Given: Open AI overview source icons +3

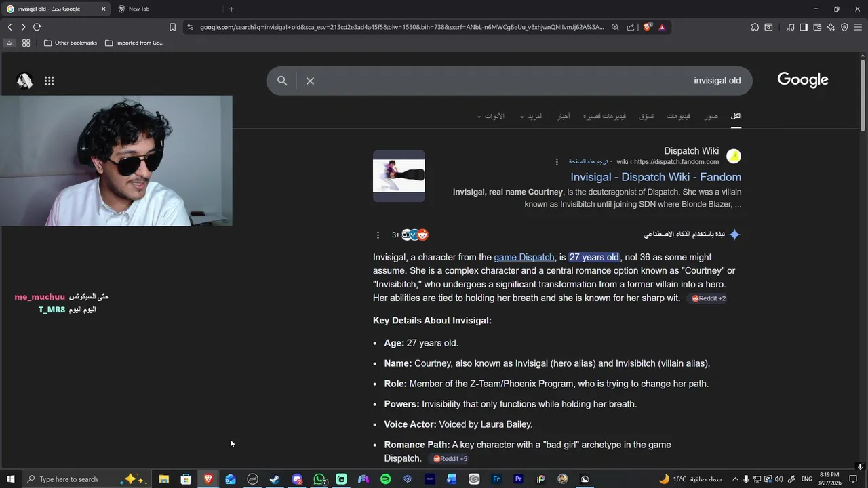Looking at the screenshot, I should [x=410, y=235].
